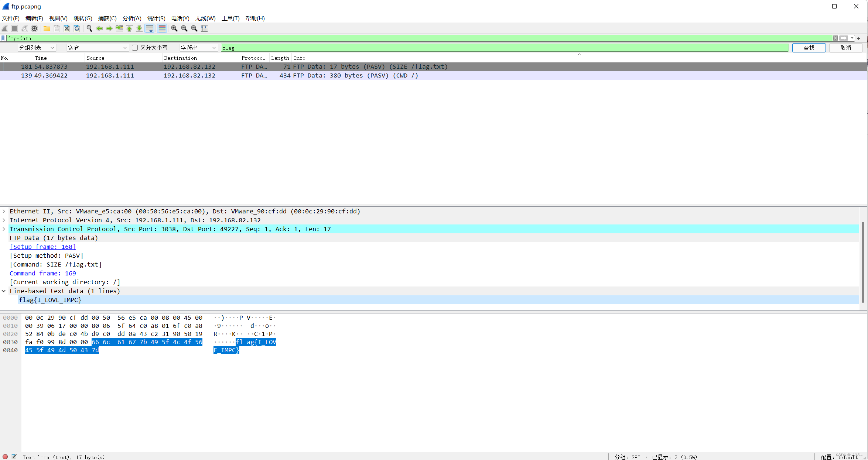This screenshot has width=868, height=460.
Task: Sort by the Source column header
Action: pyautogui.click(x=123, y=58)
